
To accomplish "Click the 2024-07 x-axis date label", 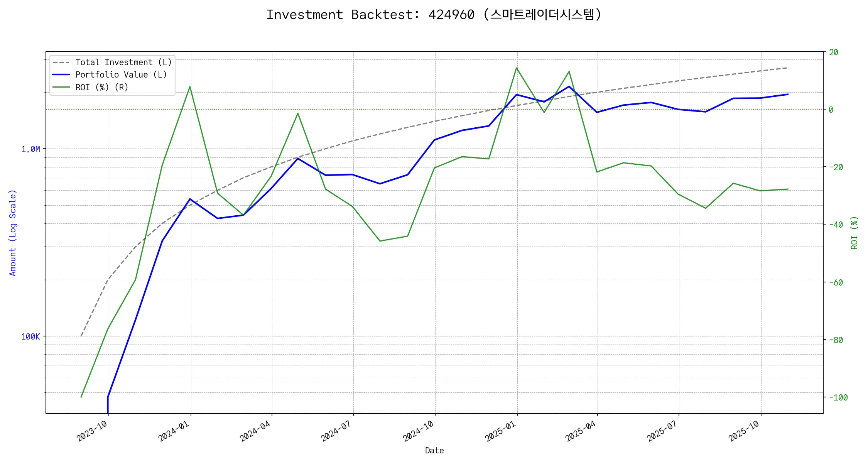I will point(336,431).
